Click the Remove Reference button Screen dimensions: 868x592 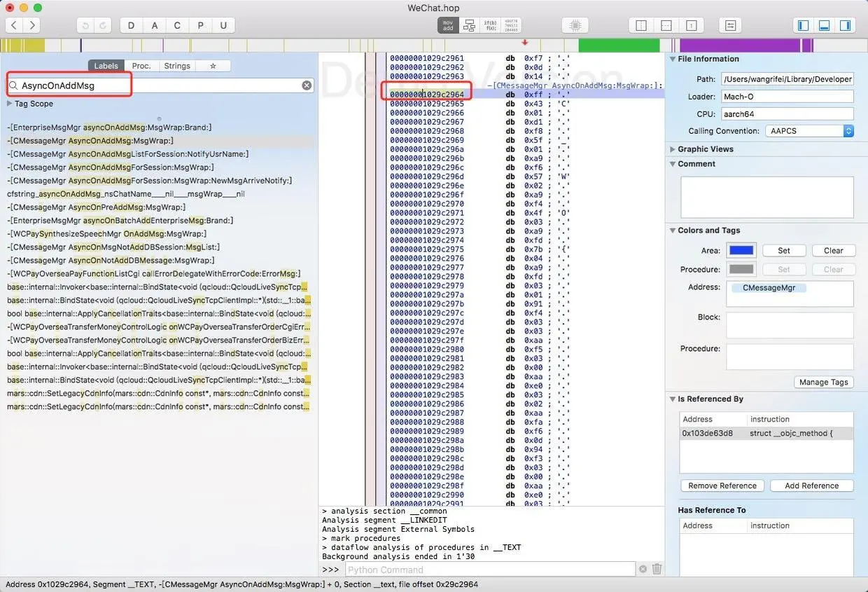tap(722, 486)
